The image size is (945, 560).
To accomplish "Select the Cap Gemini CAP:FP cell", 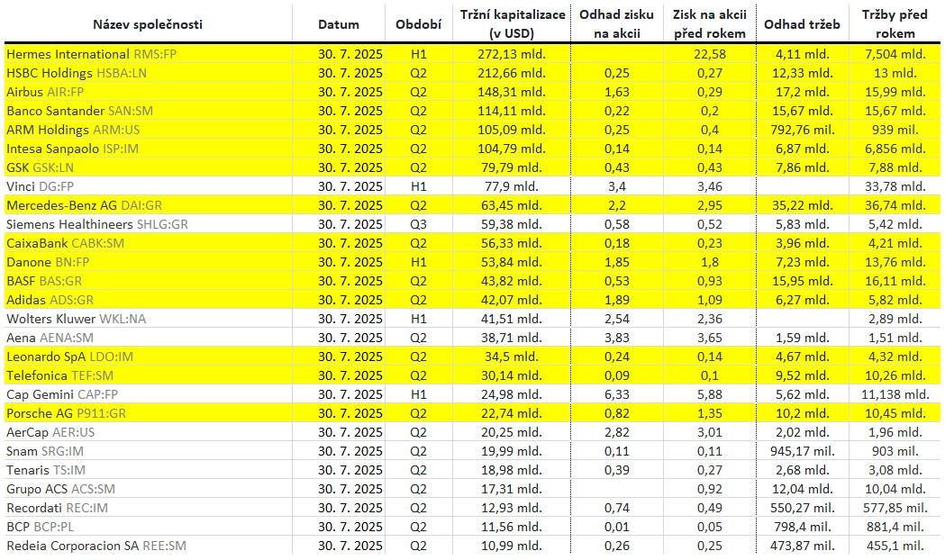I will 149,394.
